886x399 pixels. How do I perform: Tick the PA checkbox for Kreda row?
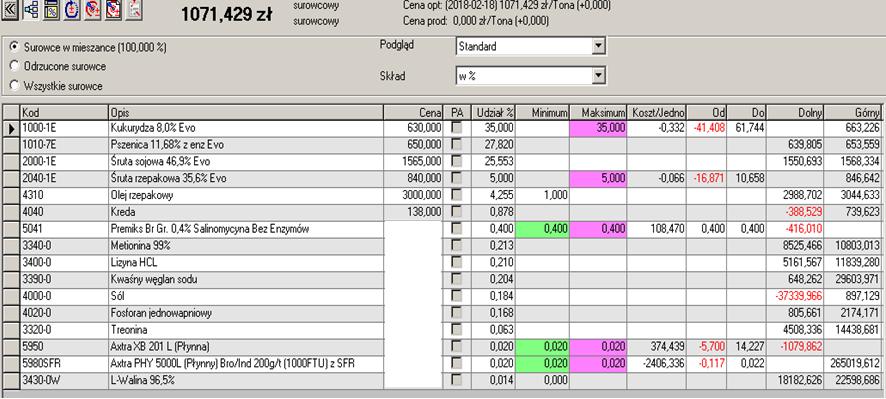pyautogui.click(x=457, y=212)
